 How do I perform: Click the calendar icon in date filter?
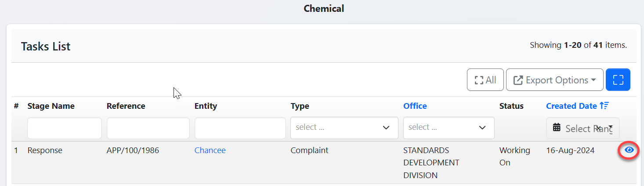coord(557,128)
